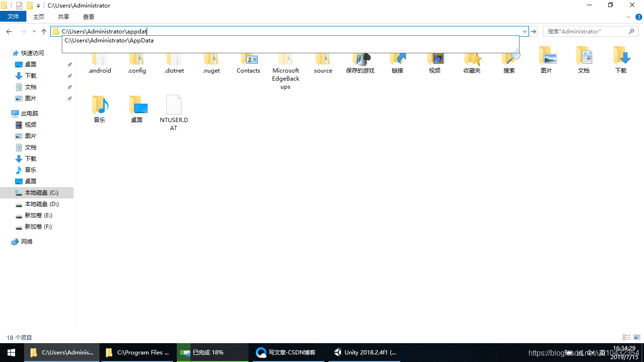Select 本地磁盘 (C:) drive
The height and width of the screenshot is (362, 644).
pyautogui.click(x=37, y=193)
